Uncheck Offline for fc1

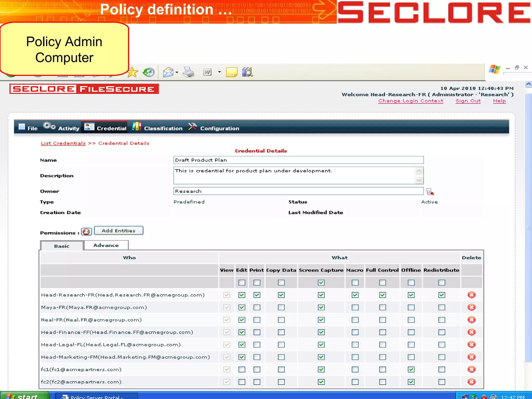pos(411,370)
